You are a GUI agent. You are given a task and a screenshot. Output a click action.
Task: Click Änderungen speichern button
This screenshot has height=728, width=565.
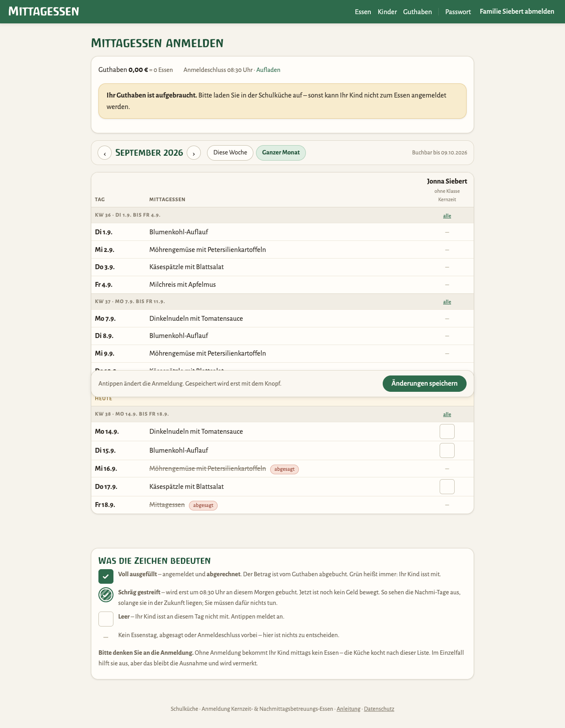(x=425, y=383)
